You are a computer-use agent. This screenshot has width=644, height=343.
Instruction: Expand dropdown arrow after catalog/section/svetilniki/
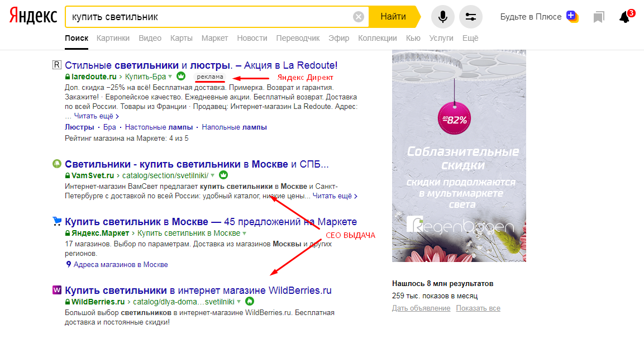(213, 176)
